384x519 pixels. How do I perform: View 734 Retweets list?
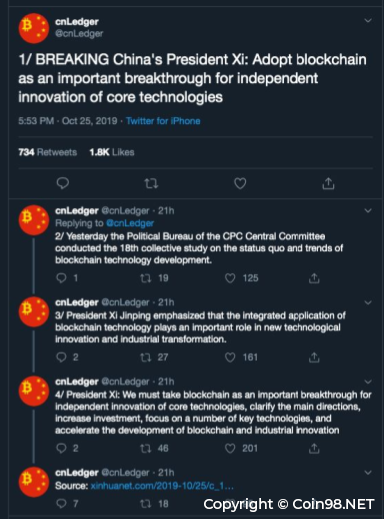click(48, 152)
